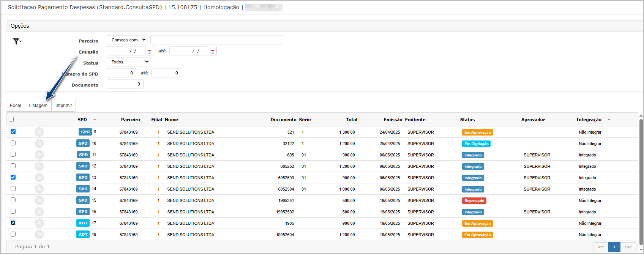Open the filter funnel icon menu
The width and height of the screenshot is (644, 254).
pos(17,41)
